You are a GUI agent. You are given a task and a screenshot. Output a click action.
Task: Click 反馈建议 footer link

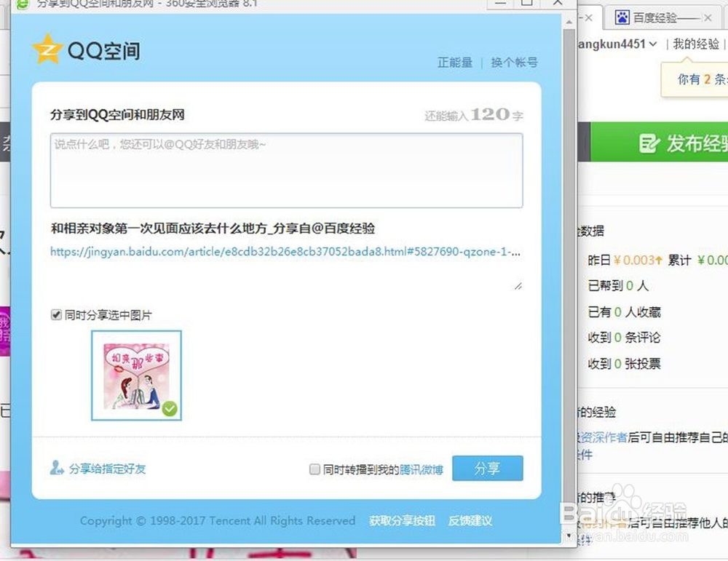pos(470,521)
